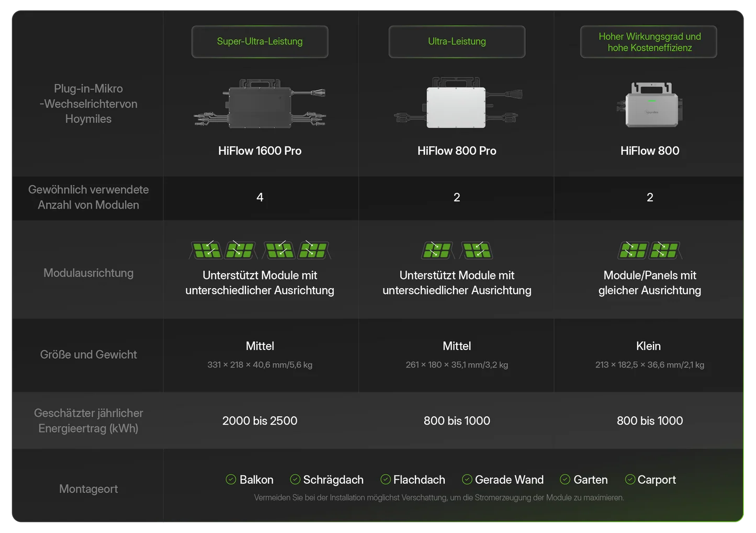Click the Garten mounting location label

click(591, 480)
